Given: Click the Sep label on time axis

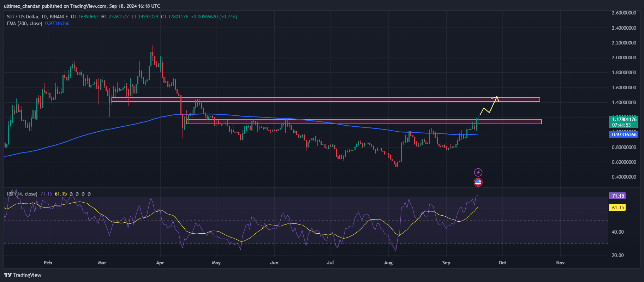Looking at the screenshot, I should [446, 263].
